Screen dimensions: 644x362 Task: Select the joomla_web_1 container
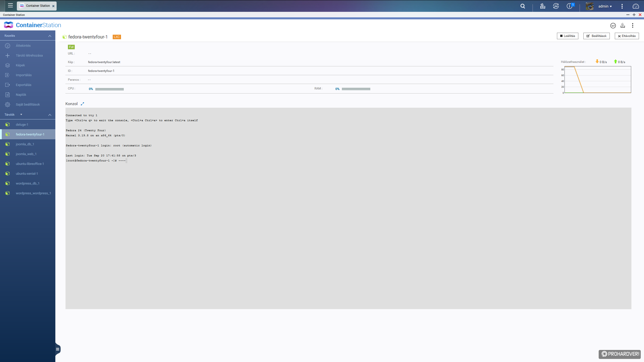tap(28, 154)
